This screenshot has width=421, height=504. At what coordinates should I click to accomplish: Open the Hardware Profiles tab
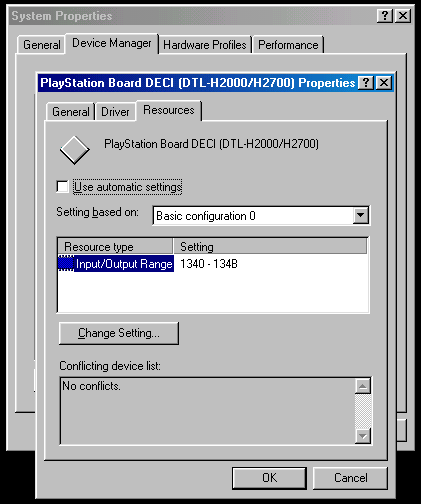point(205,45)
